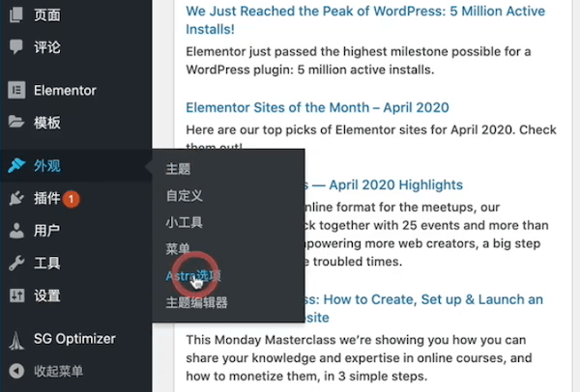This screenshot has height=392, width=580.
Task: Click the Appearance (外观) paintbrush icon
Action: 16,165
